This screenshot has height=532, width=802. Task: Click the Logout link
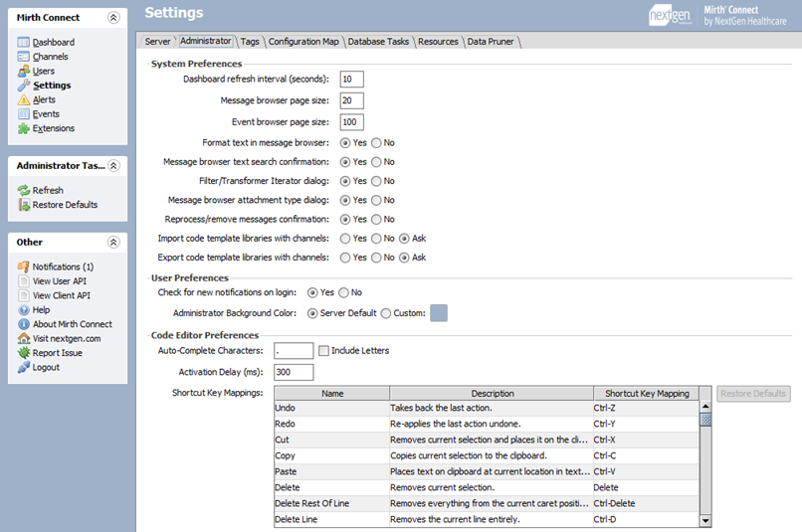pyautogui.click(x=46, y=367)
